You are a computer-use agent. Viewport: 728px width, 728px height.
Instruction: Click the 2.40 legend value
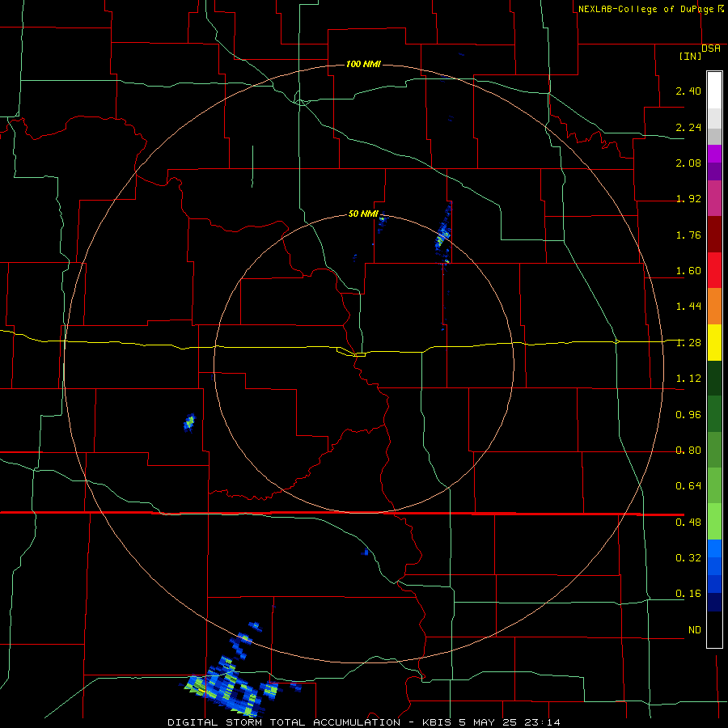[x=688, y=91]
